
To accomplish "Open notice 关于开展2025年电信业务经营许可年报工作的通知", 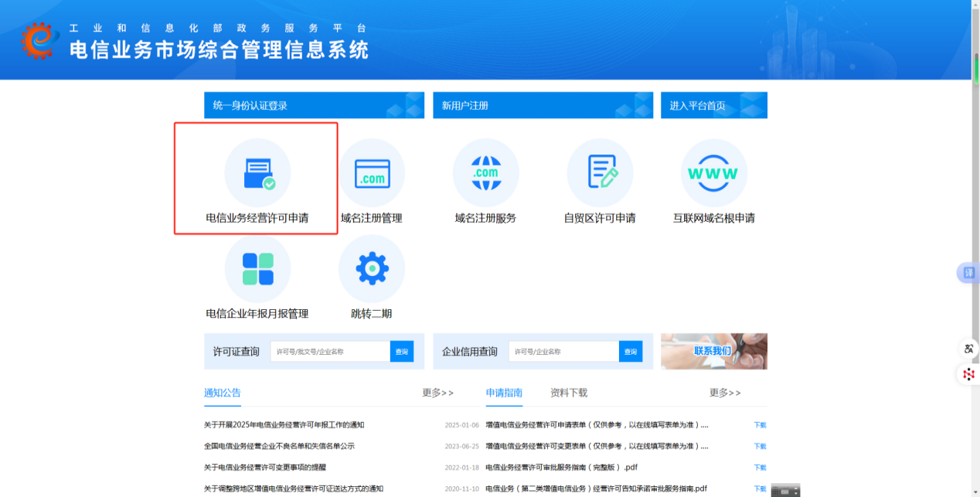I will [284, 425].
